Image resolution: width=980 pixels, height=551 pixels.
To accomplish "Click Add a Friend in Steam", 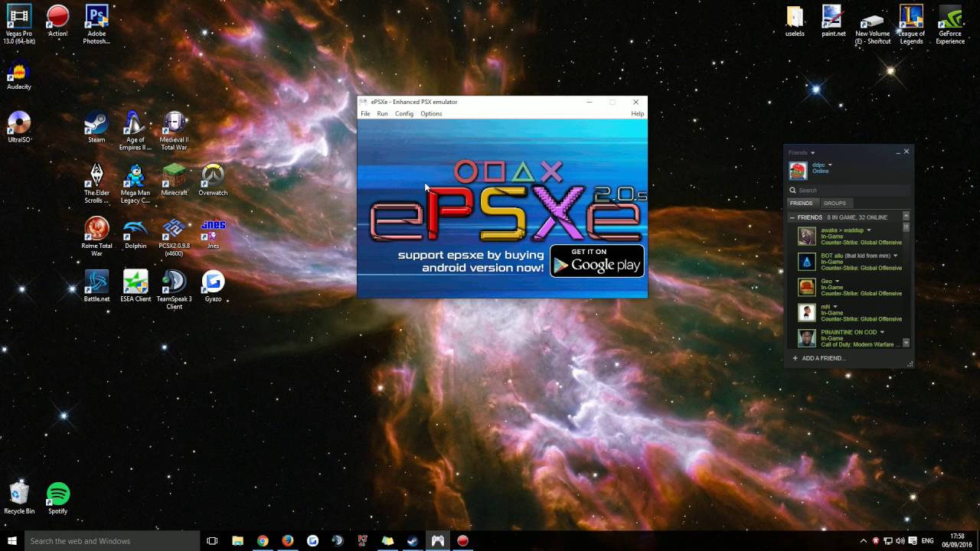I will (818, 358).
